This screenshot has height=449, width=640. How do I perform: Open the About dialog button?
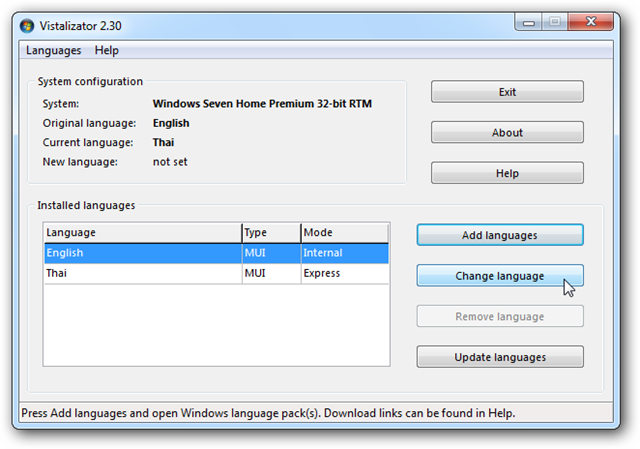[x=507, y=132]
